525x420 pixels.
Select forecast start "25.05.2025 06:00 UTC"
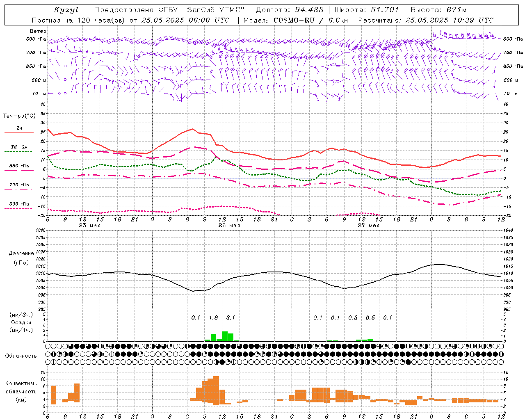185,20
